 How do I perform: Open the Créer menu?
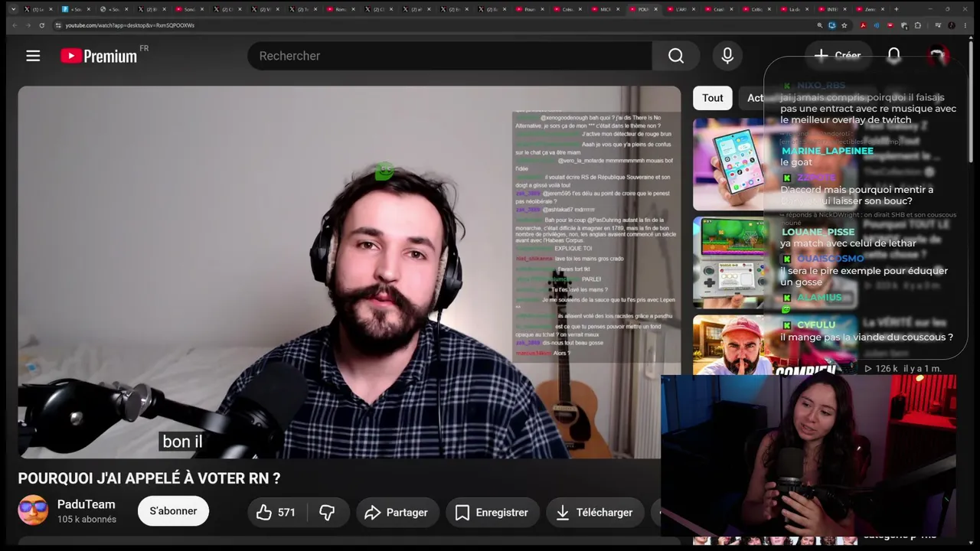[x=837, y=55]
